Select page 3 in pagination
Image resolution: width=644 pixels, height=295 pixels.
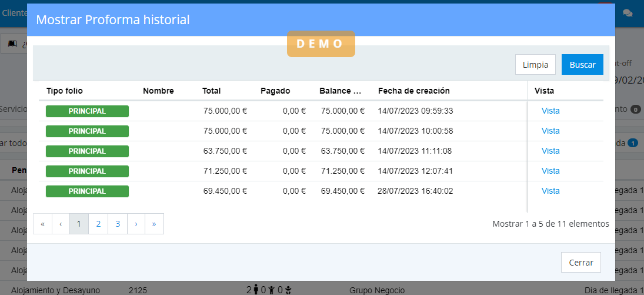[x=118, y=224]
